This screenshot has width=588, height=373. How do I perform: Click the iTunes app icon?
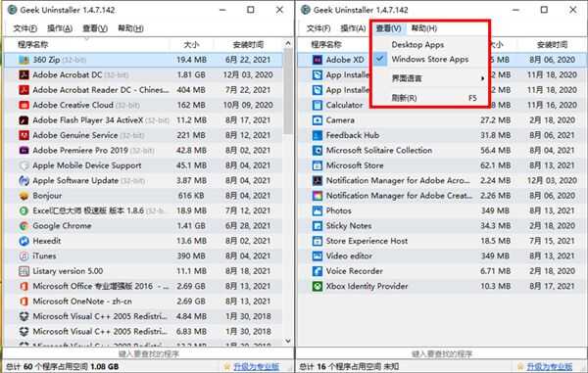(24, 256)
